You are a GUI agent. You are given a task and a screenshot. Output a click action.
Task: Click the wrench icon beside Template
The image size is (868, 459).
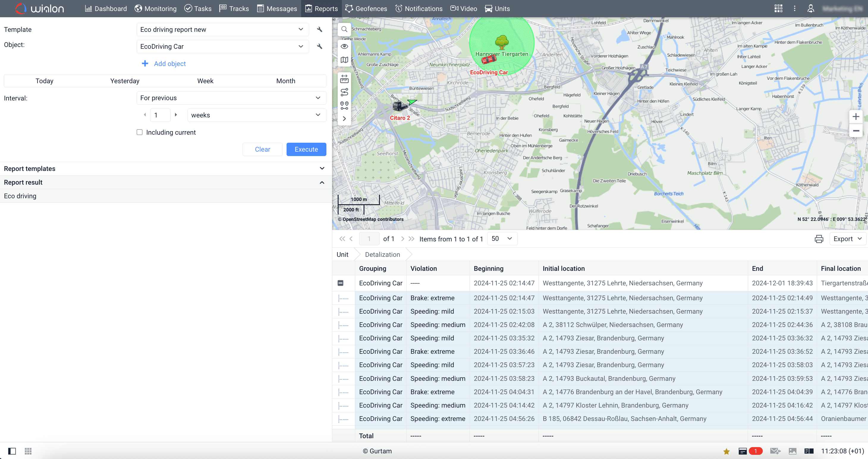click(x=320, y=29)
